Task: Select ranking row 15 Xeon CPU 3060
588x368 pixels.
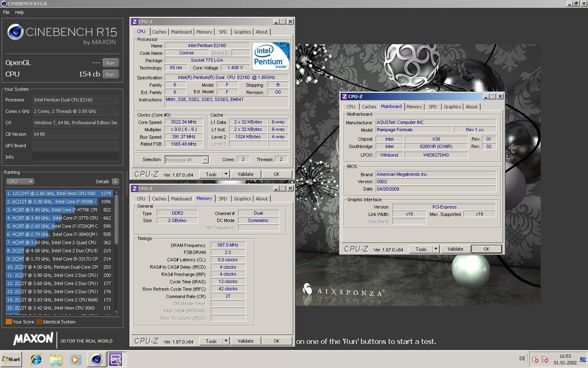Action: 60,308
